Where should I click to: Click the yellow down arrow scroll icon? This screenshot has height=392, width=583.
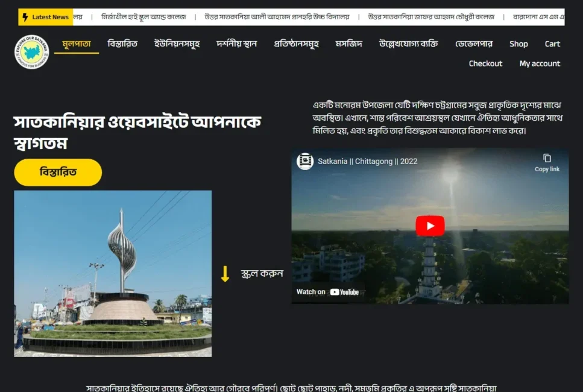(x=225, y=274)
